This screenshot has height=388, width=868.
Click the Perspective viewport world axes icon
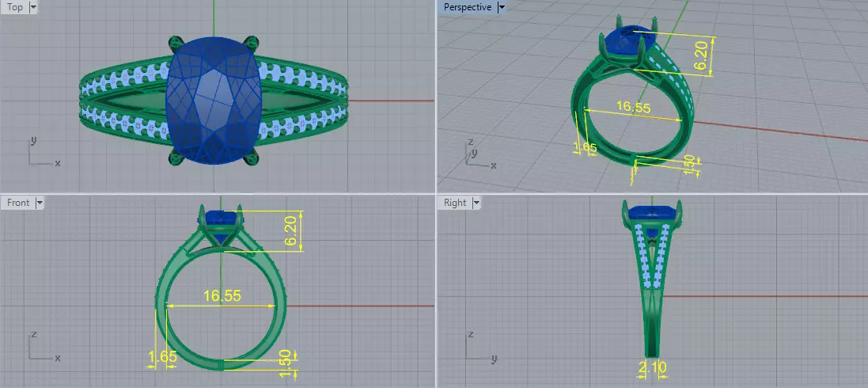pyautogui.click(x=480, y=155)
